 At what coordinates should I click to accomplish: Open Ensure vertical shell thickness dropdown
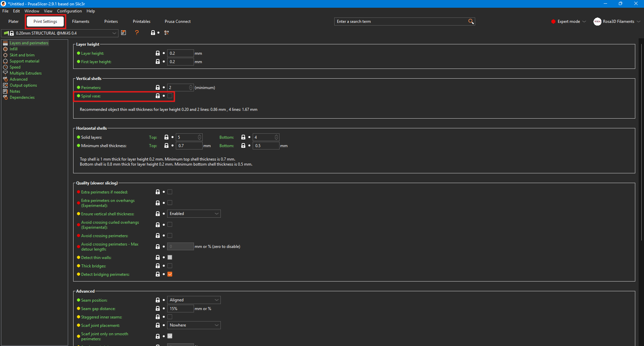(x=194, y=214)
